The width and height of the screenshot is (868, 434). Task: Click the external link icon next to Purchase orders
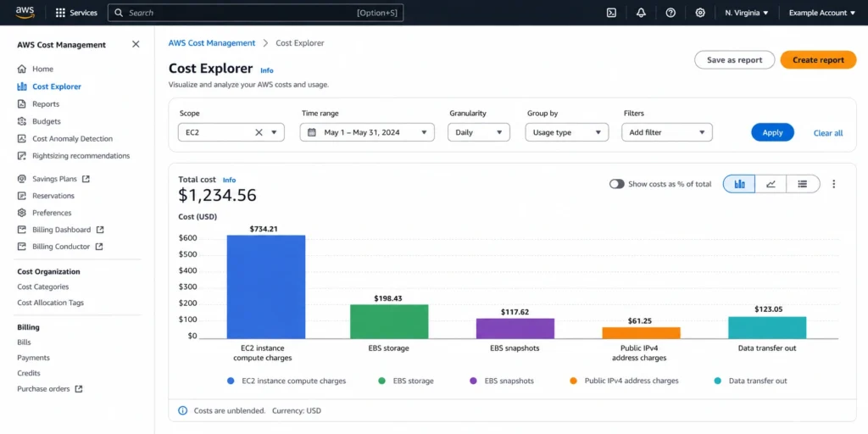[x=79, y=389]
